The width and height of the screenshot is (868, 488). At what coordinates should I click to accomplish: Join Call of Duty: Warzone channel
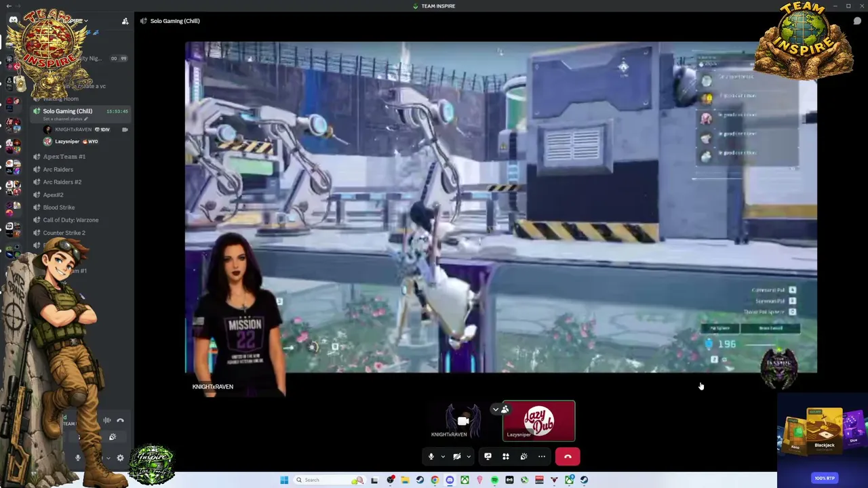[x=71, y=220]
